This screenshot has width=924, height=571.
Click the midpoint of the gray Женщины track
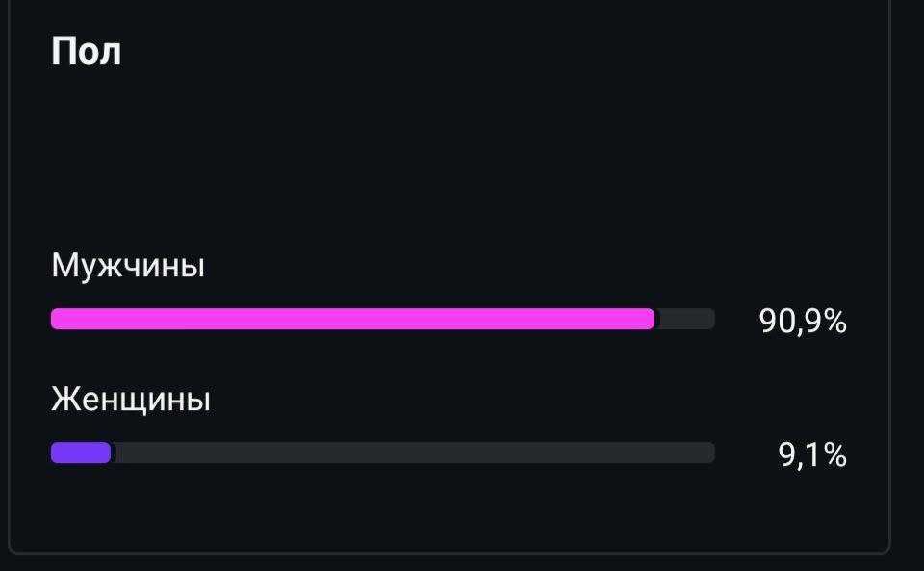414,453
